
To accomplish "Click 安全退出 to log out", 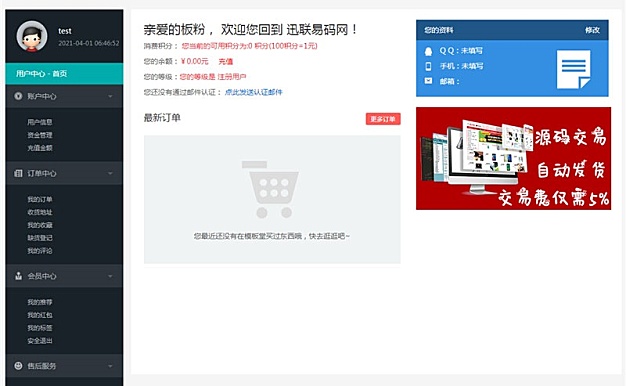I will 40,340.
